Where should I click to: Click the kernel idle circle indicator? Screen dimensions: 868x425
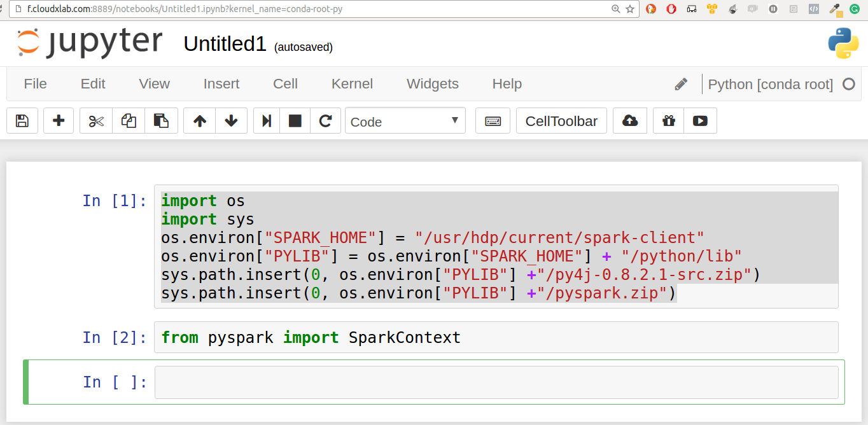pyautogui.click(x=849, y=84)
